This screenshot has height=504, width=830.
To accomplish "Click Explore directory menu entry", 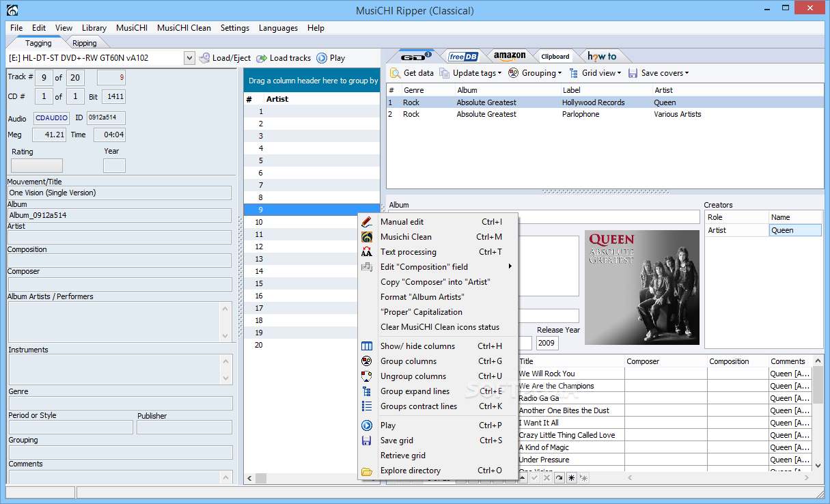I will (438, 471).
